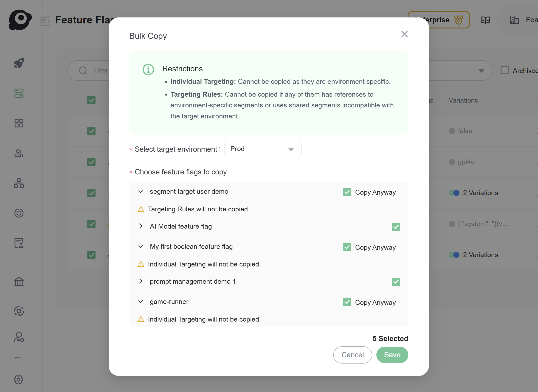Image resolution: width=538 pixels, height=392 pixels.
Task: Click the 'game-runner' flag name
Action: coord(169,302)
